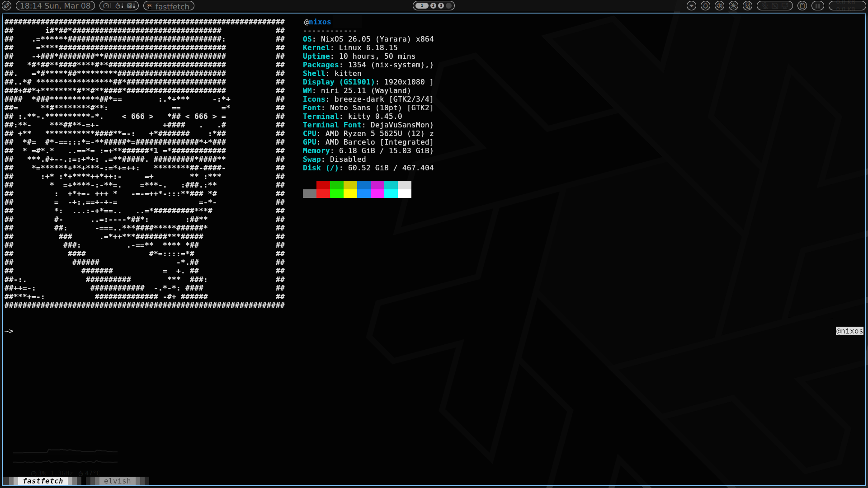Click the speaker volume icon
This screenshot has height=488, width=868.
719,6
